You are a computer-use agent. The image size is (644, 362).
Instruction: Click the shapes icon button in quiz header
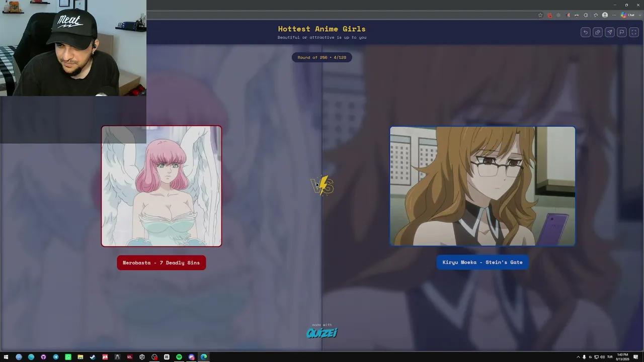tap(598, 32)
